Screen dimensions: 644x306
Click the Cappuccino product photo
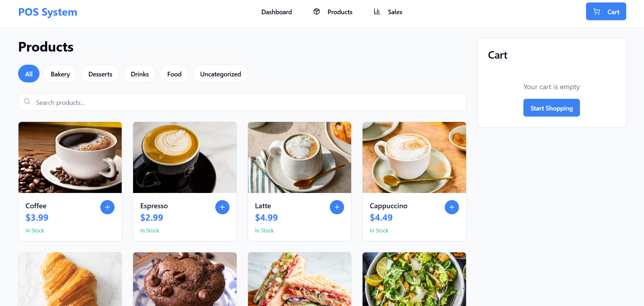click(x=414, y=157)
